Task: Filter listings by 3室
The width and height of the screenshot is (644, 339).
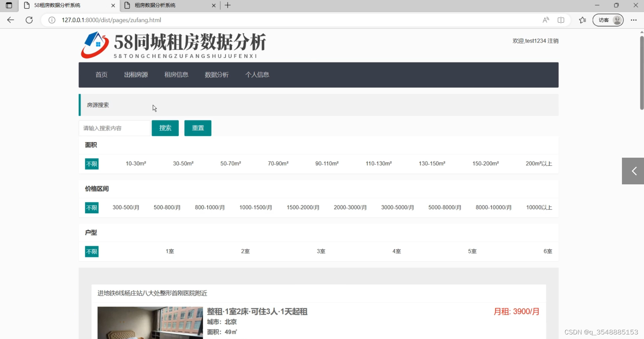Action: [321, 251]
